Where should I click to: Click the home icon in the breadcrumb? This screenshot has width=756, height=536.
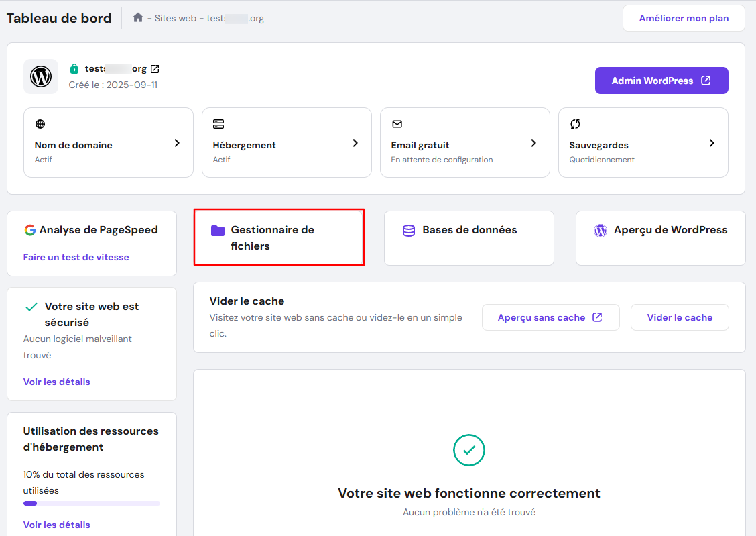[138, 18]
